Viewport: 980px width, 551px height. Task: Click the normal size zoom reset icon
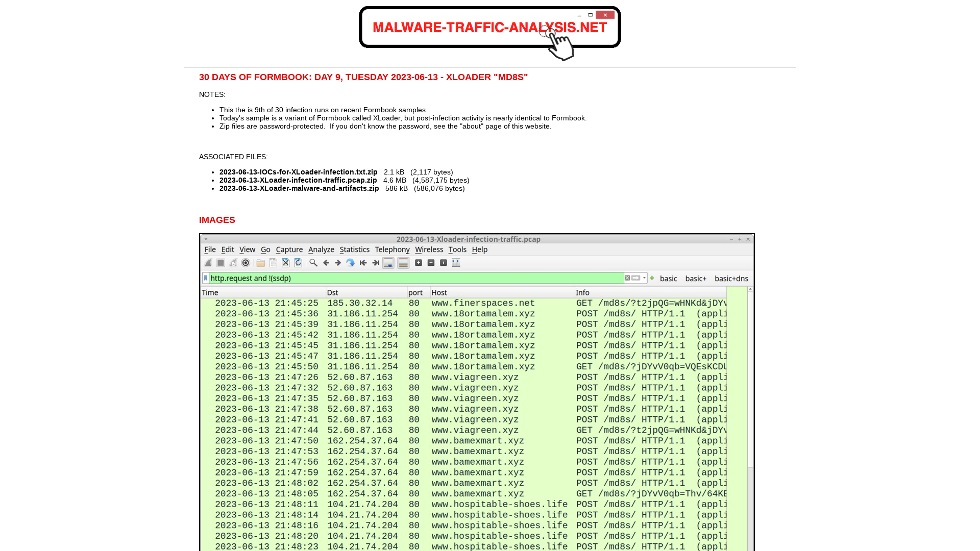(x=444, y=263)
